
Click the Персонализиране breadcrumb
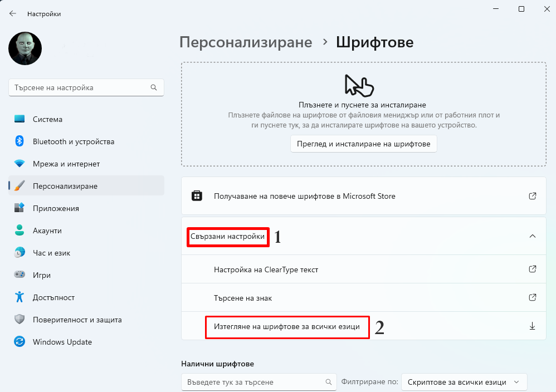(x=246, y=42)
